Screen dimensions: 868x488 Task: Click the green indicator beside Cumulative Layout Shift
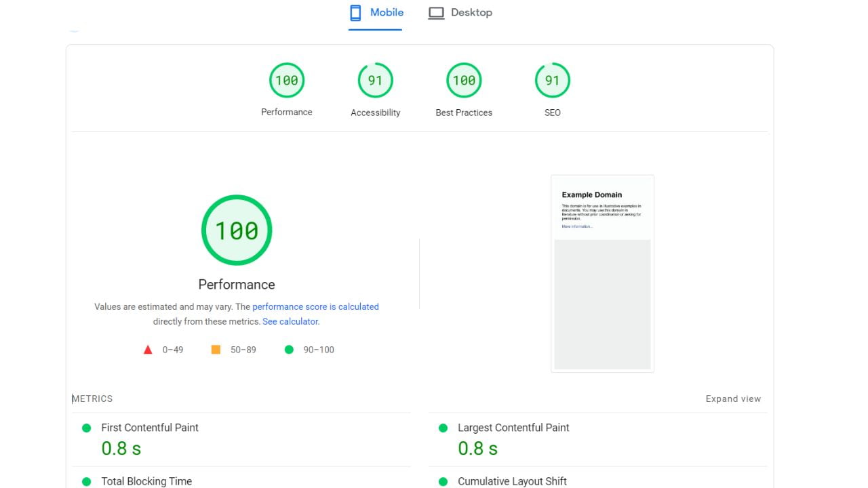[443, 481]
